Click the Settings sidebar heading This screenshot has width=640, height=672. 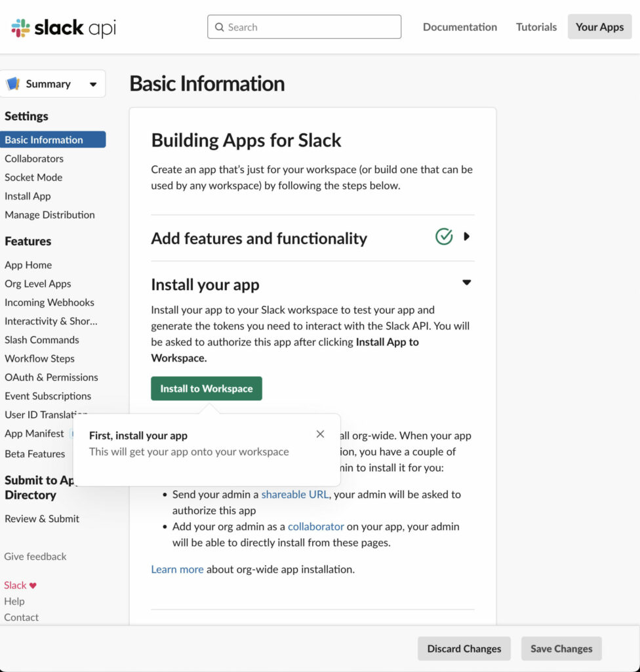(27, 116)
